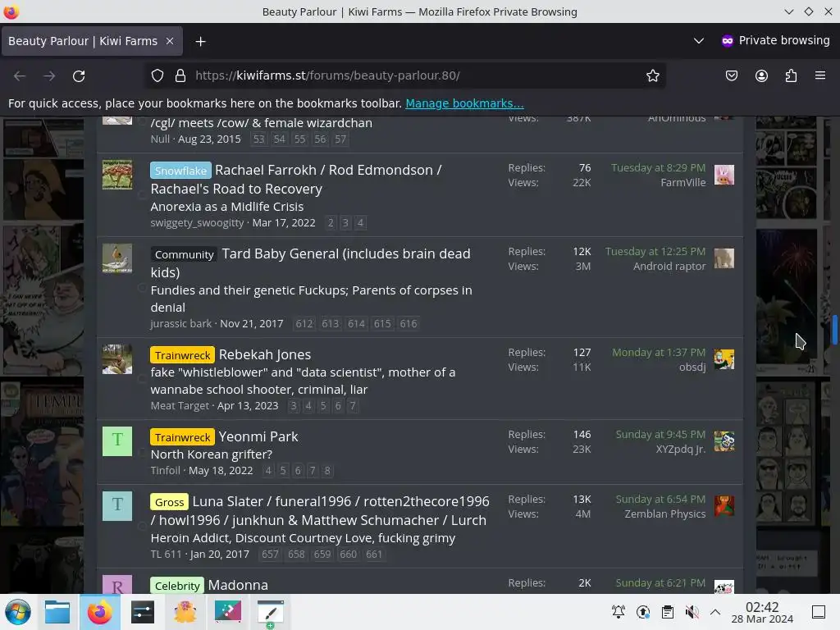Open page 8 of Yeonmi Park thread

point(327,470)
